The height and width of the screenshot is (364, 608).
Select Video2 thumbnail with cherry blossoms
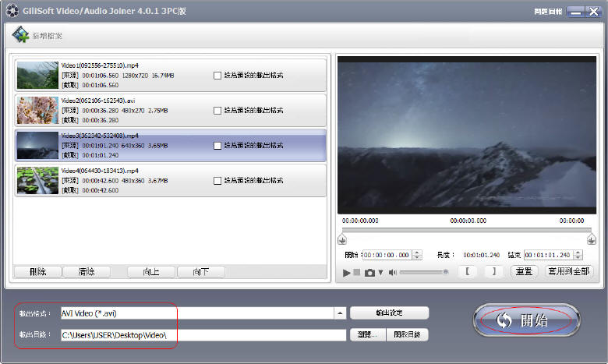37,110
